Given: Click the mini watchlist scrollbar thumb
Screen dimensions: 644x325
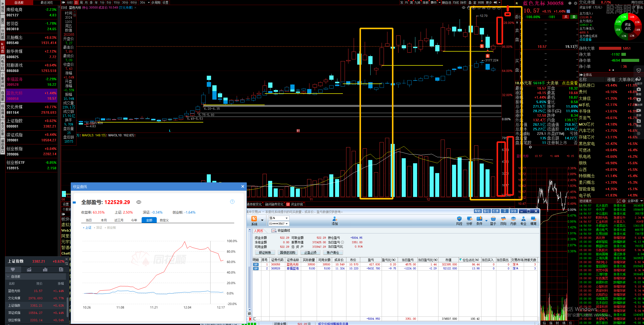Looking at the screenshot, I should click(x=68, y=307).
